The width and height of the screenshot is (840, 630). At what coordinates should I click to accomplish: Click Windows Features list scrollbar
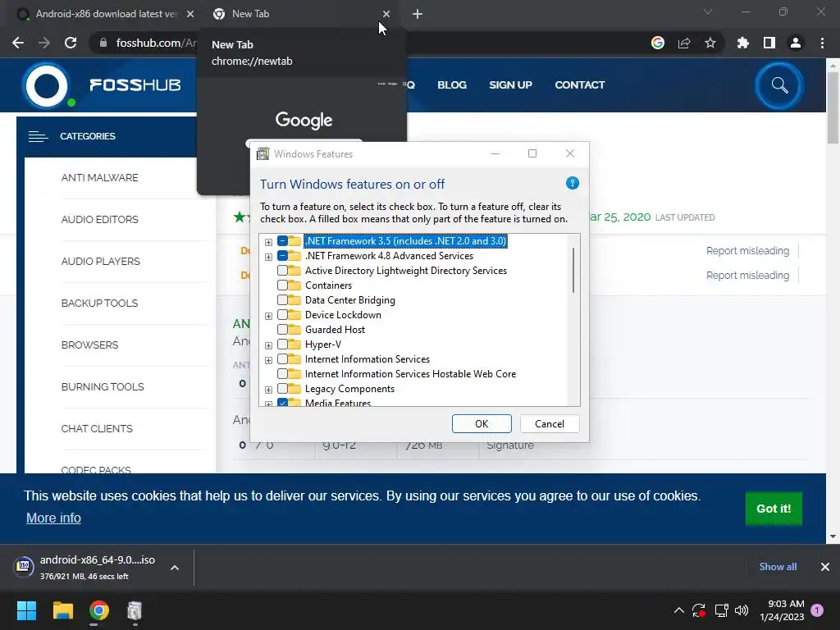point(573,270)
